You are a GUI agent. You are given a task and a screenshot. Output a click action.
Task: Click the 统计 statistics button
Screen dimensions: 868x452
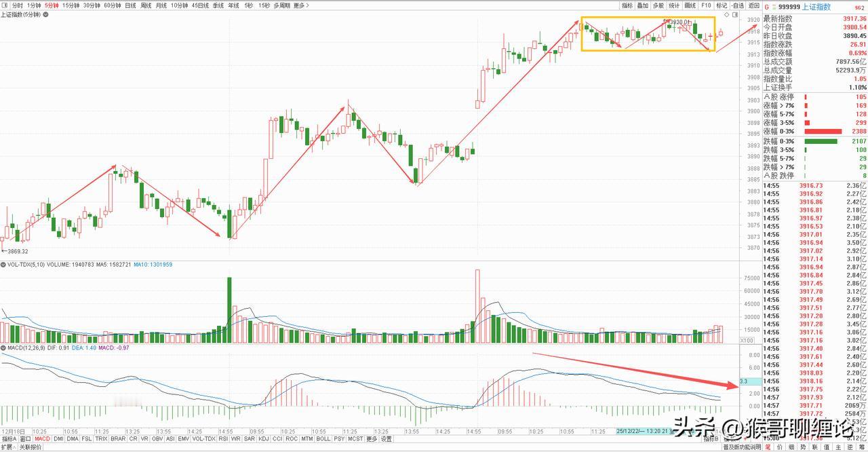click(674, 5)
